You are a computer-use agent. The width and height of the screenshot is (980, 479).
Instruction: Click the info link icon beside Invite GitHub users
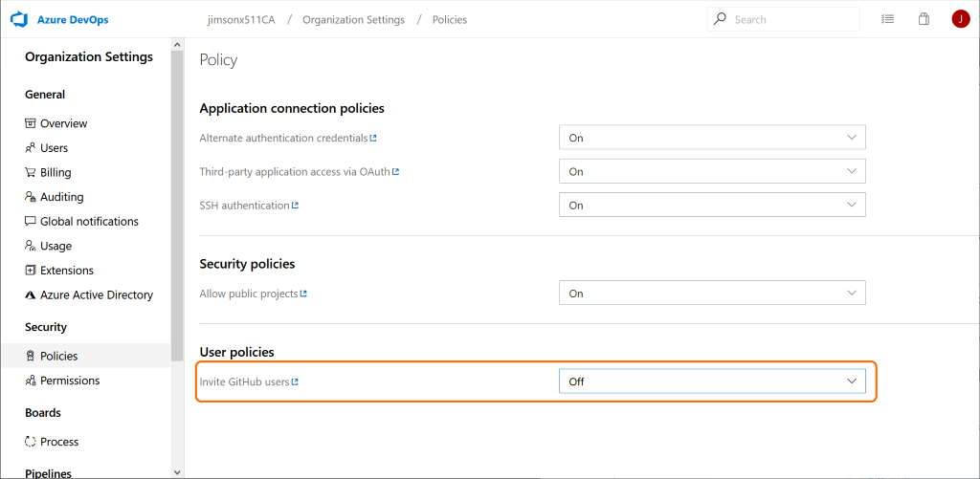(296, 382)
